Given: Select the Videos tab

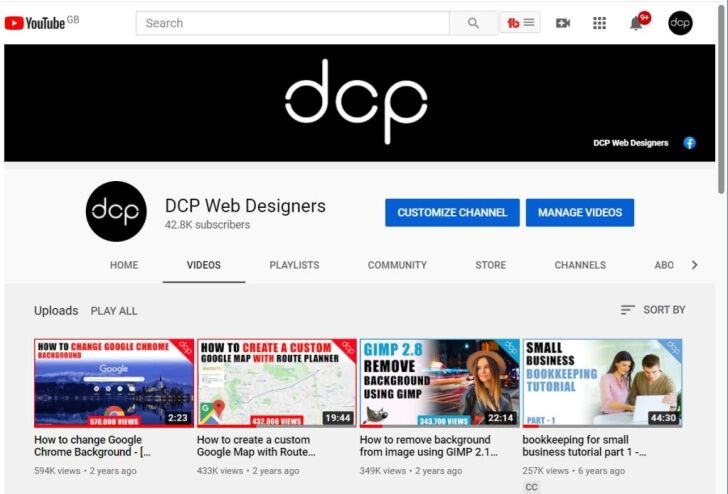Looking at the screenshot, I should (204, 265).
